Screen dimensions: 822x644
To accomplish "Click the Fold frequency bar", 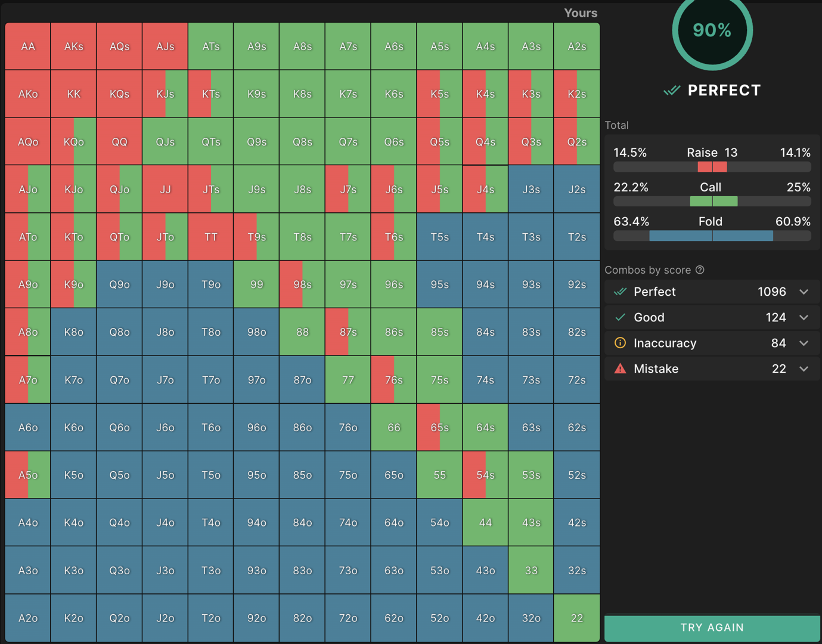I will click(x=712, y=236).
